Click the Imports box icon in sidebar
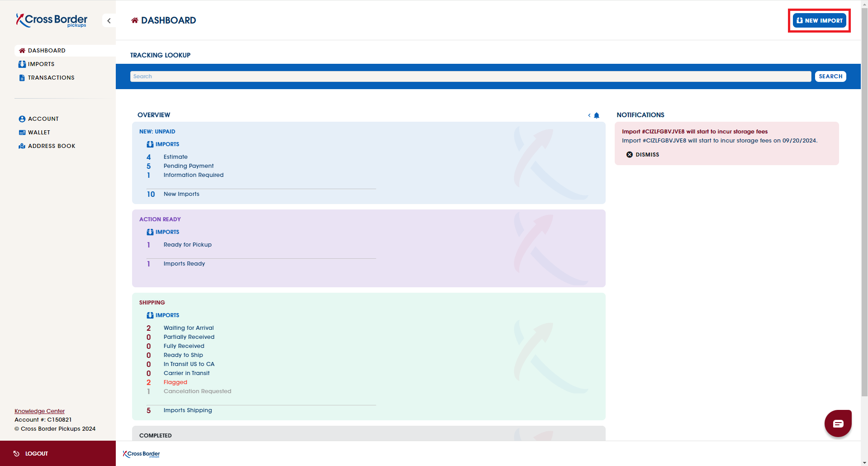This screenshot has height=466, width=868. [x=22, y=64]
